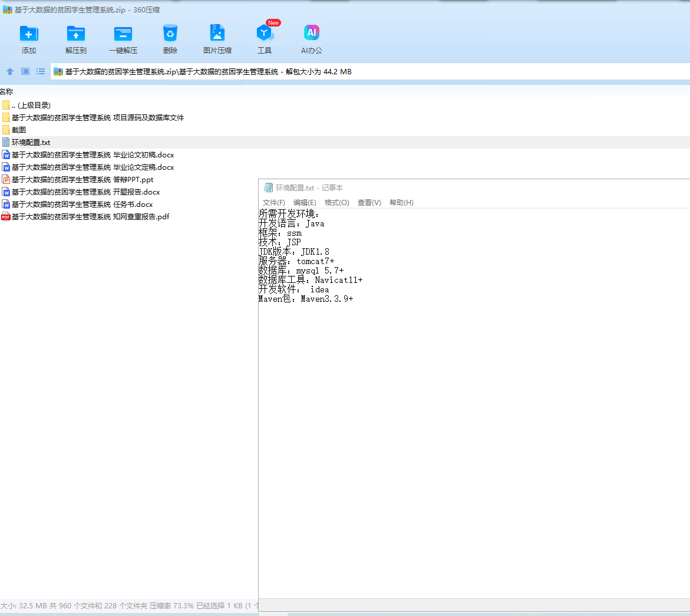Click the Word icon of 开题报告.docx
Screen dimensions: 690x616
tap(6, 192)
